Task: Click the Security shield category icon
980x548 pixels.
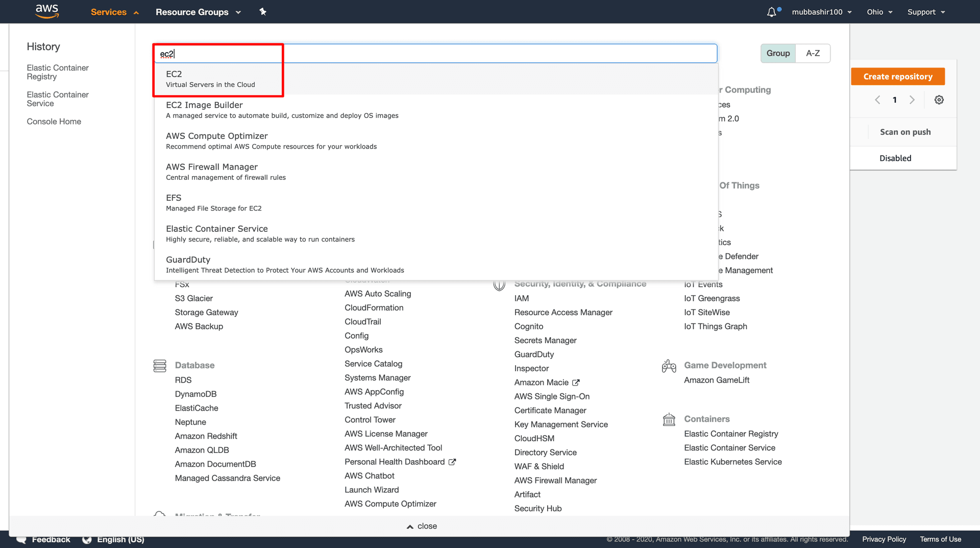Action: 499,284
